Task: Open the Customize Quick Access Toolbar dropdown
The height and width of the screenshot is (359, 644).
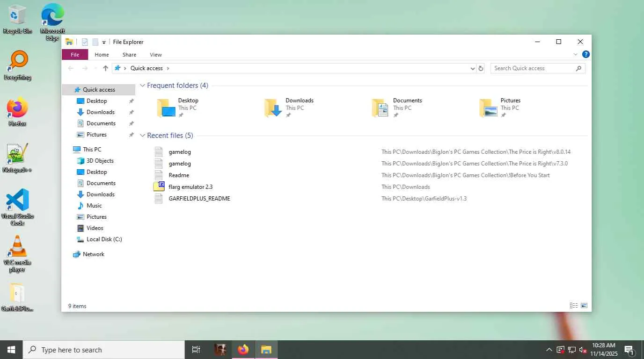Action: [104, 42]
